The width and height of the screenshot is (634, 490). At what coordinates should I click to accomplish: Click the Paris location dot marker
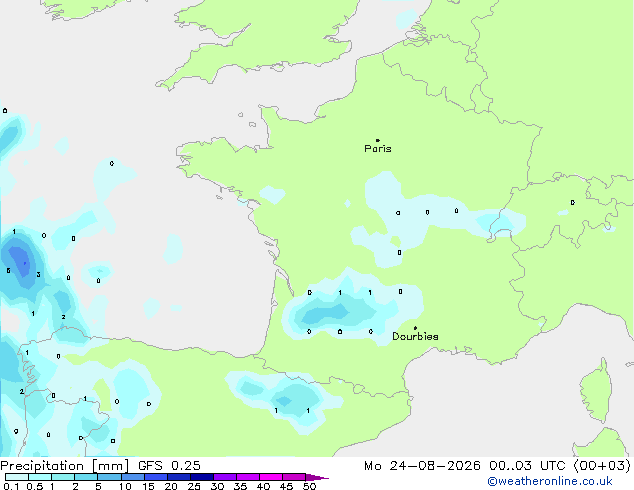pos(378,140)
